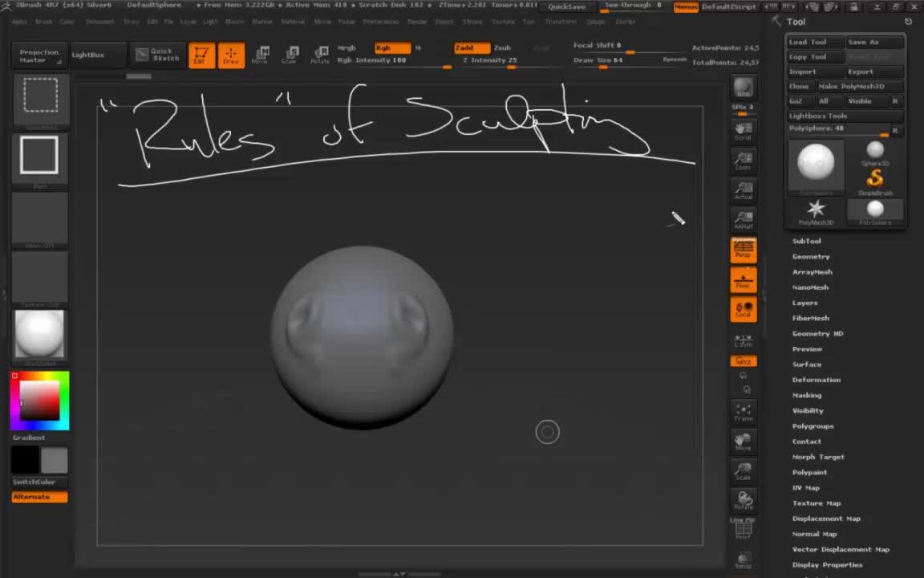
Task: Expand Geometry subpalette
Action: point(811,257)
